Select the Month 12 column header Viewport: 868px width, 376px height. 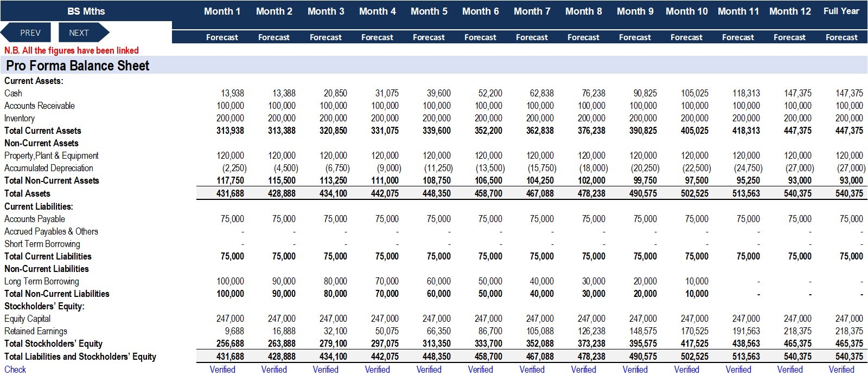coord(790,11)
